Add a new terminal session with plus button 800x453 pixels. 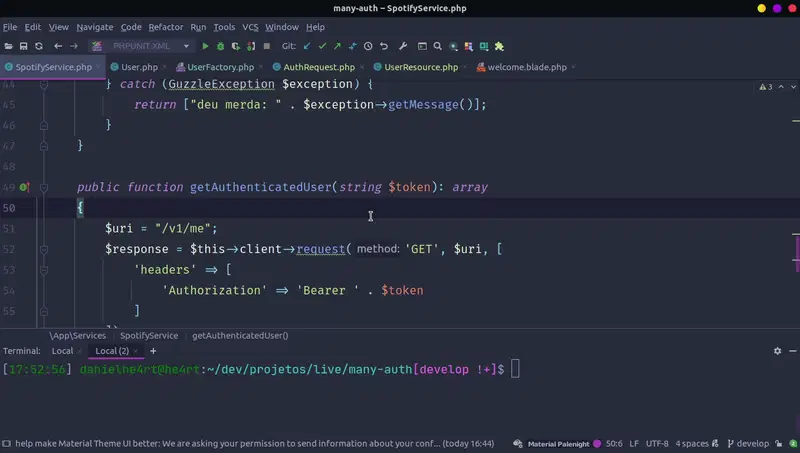pos(153,351)
